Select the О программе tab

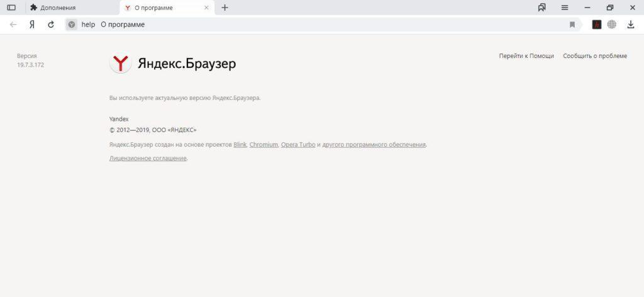167,8
